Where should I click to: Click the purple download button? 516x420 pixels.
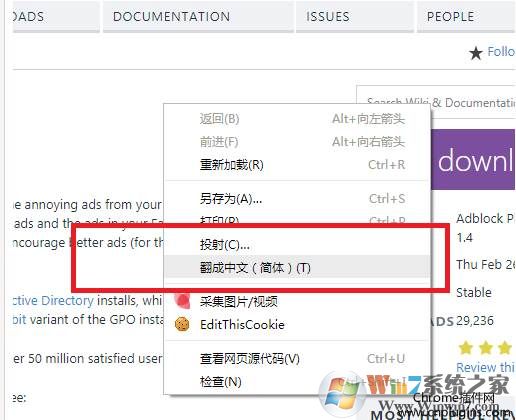pyautogui.click(x=473, y=160)
